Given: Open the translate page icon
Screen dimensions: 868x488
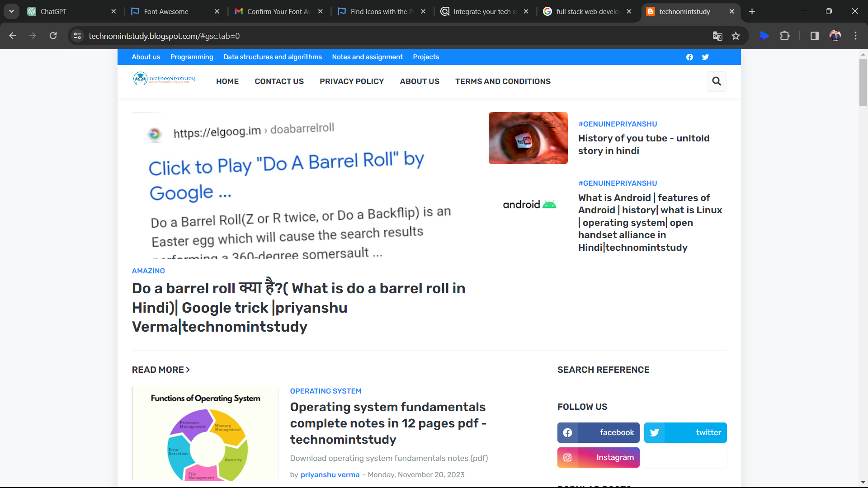Looking at the screenshot, I should click(x=717, y=36).
